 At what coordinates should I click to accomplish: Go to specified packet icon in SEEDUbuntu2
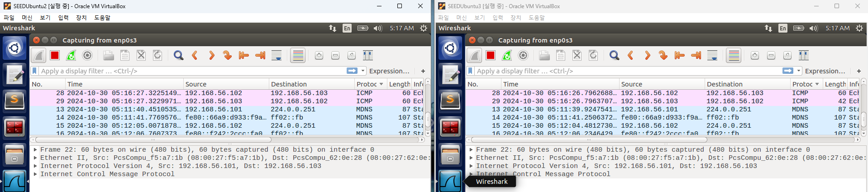228,55
